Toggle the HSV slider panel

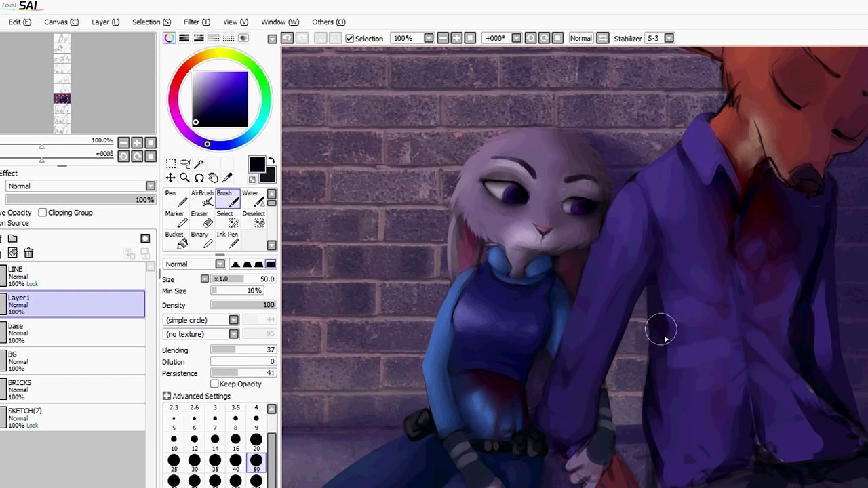199,38
